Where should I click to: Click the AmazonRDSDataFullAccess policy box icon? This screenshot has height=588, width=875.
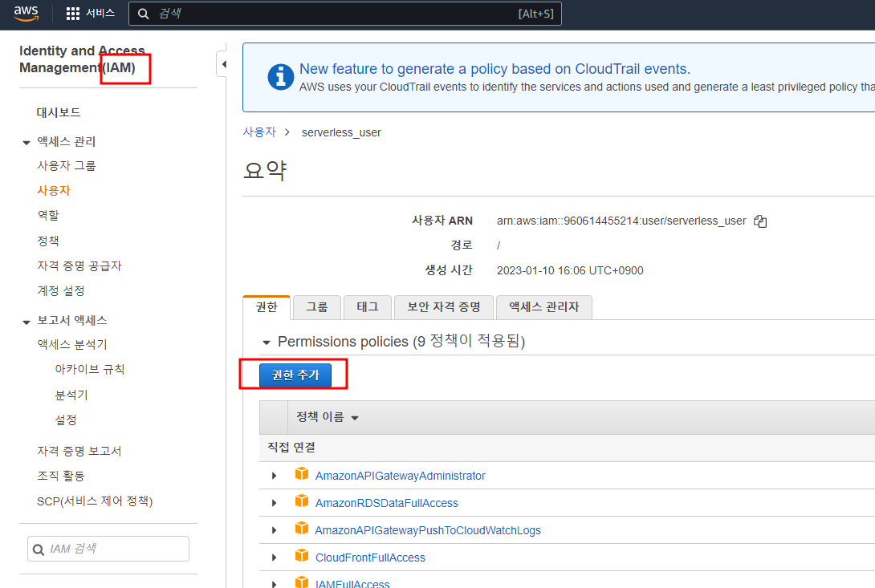(302, 501)
